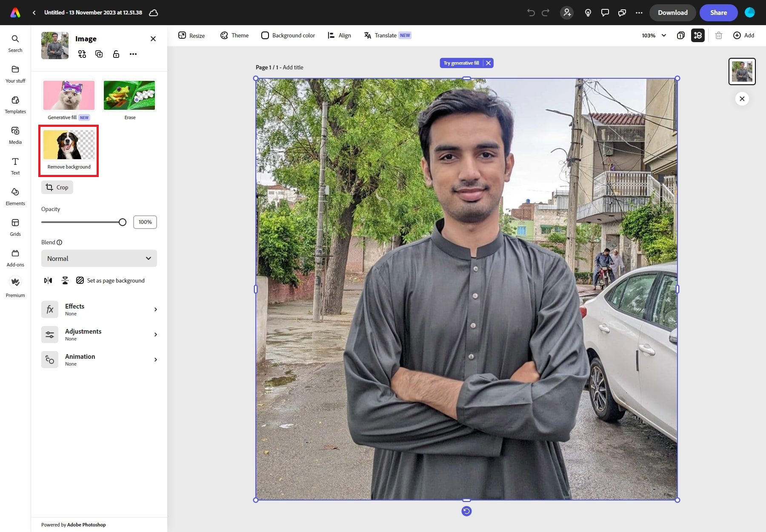Duplicate the image using copy icon

[99, 54]
